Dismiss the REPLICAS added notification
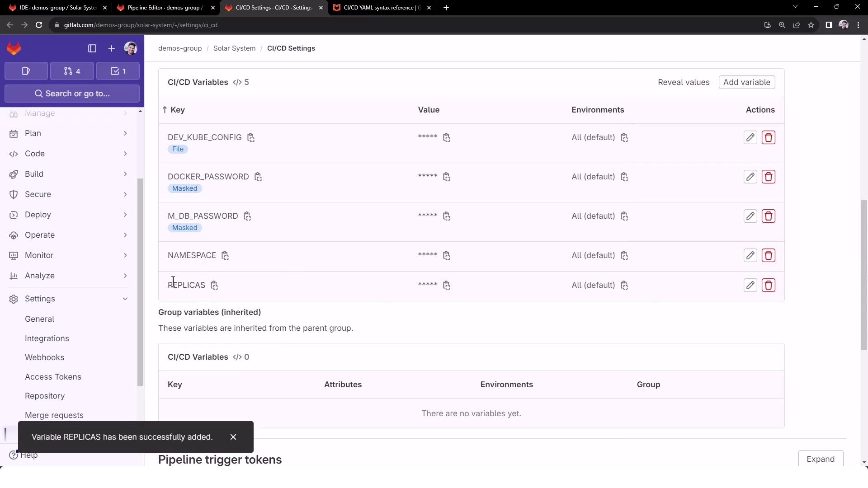 (233, 437)
